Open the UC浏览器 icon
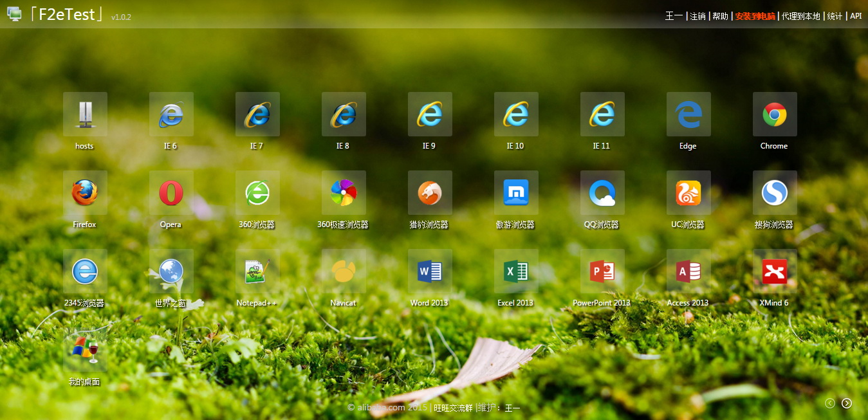The width and height of the screenshot is (868, 420). click(688, 193)
